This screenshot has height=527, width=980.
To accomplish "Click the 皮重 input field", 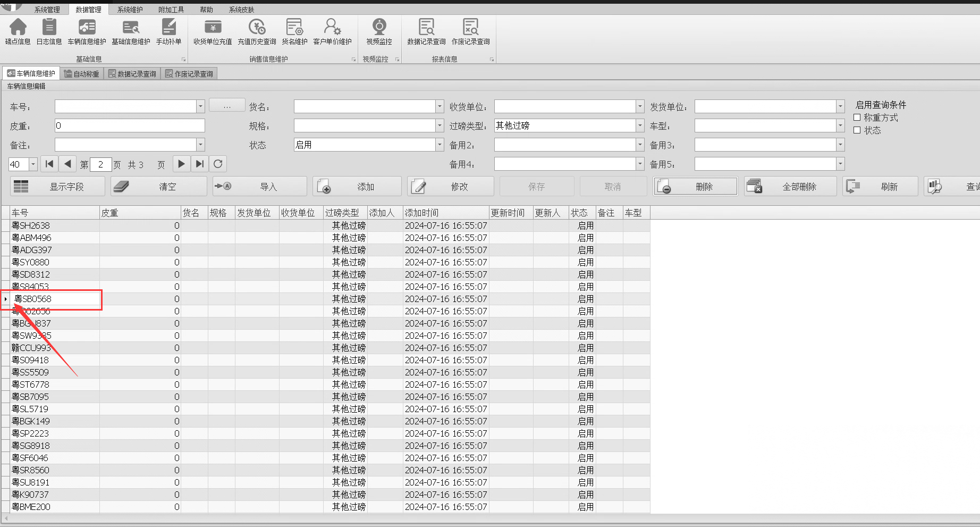I will (x=130, y=126).
